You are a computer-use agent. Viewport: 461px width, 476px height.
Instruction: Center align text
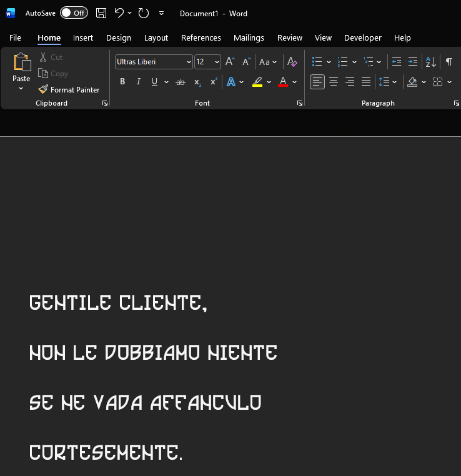(334, 82)
